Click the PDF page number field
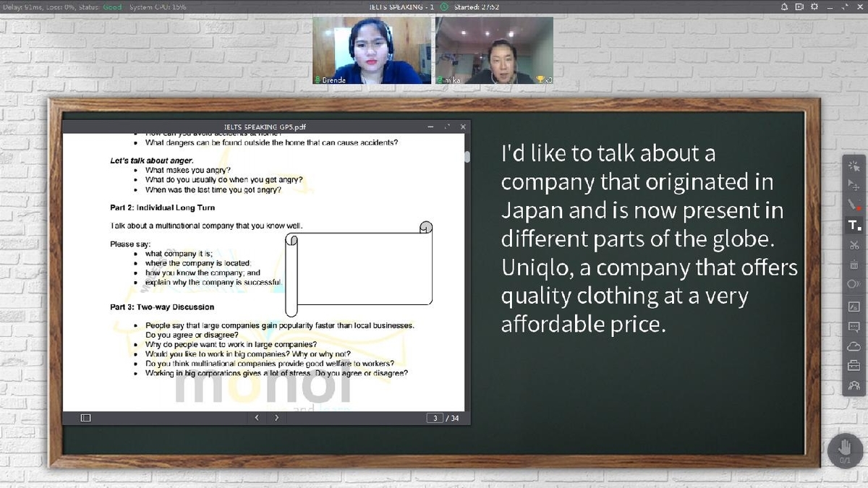868x488 pixels. click(x=434, y=418)
